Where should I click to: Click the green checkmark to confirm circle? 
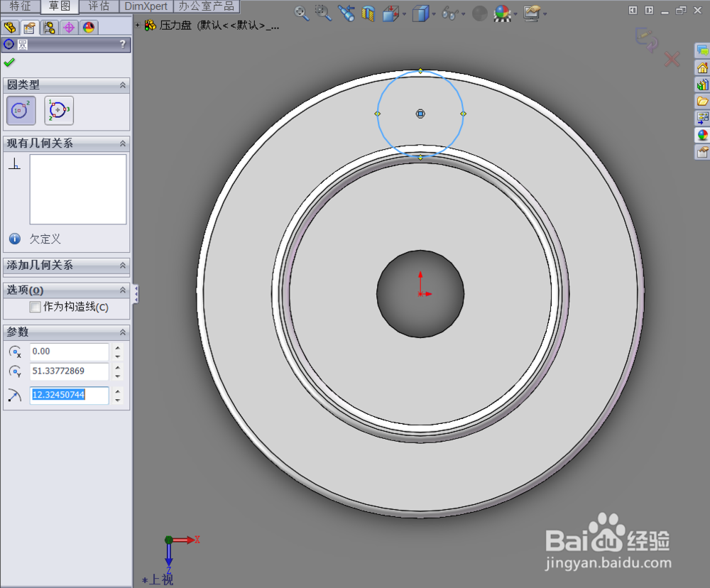(x=9, y=62)
